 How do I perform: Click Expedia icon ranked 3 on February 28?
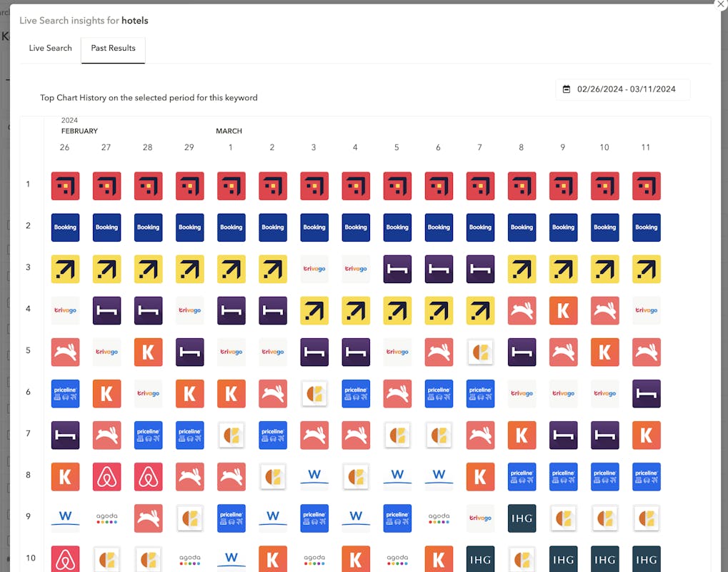tap(148, 270)
